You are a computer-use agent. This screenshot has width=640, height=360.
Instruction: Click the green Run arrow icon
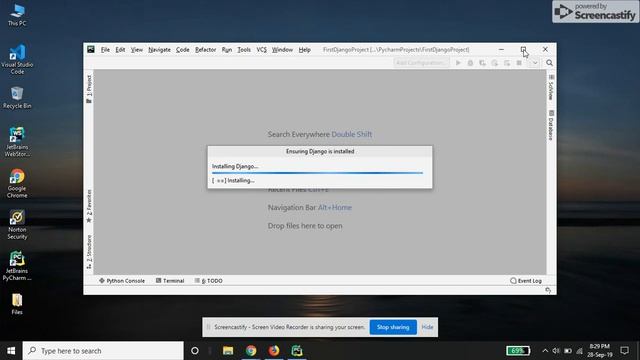click(458, 63)
